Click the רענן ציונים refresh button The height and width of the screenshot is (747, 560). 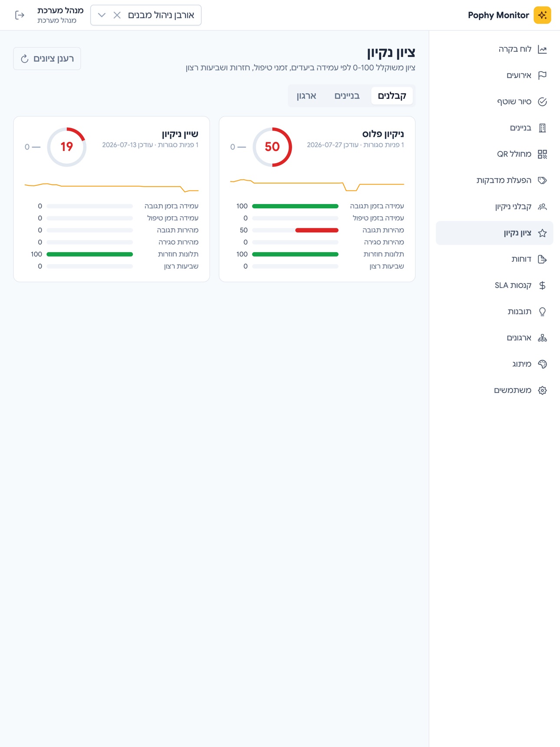[47, 59]
